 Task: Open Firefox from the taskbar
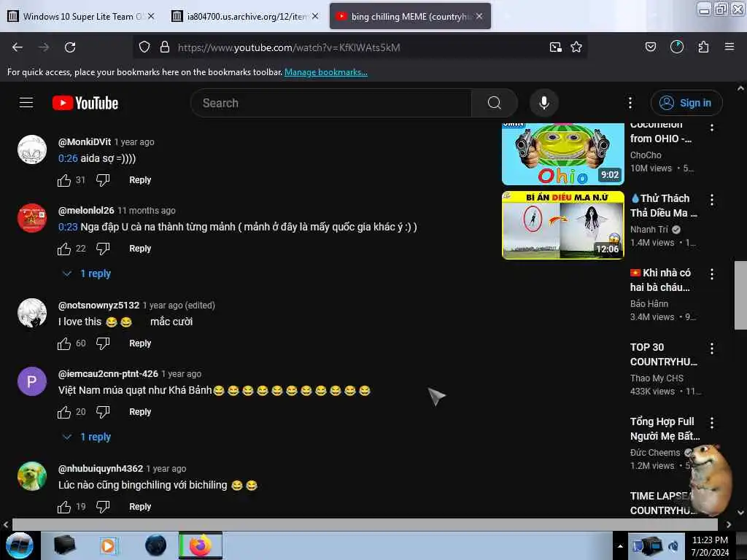pyautogui.click(x=201, y=545)
